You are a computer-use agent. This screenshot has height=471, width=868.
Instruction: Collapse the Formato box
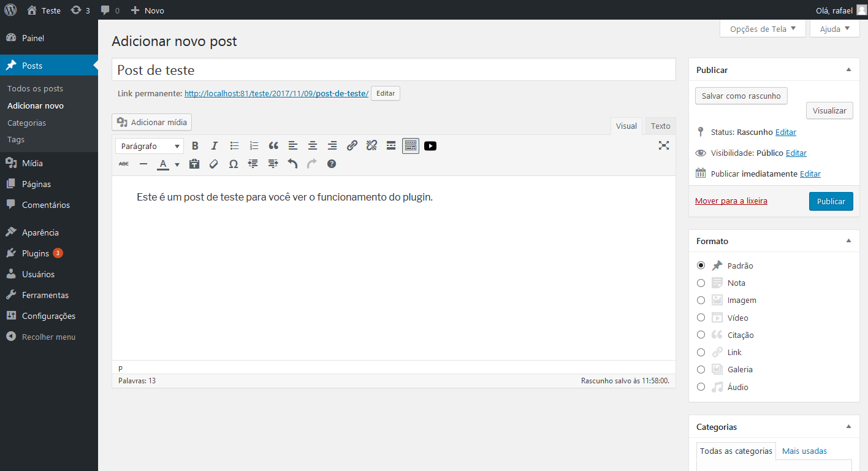[849, 241]
